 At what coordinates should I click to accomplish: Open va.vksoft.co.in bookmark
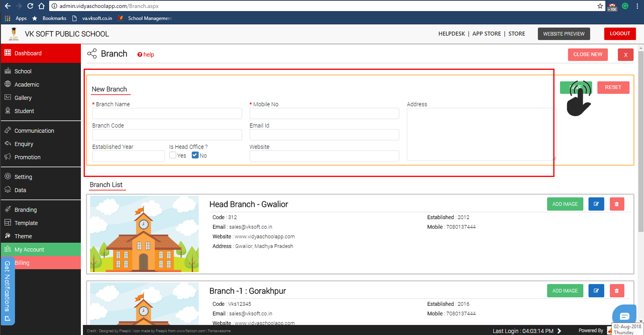point(93,18)
